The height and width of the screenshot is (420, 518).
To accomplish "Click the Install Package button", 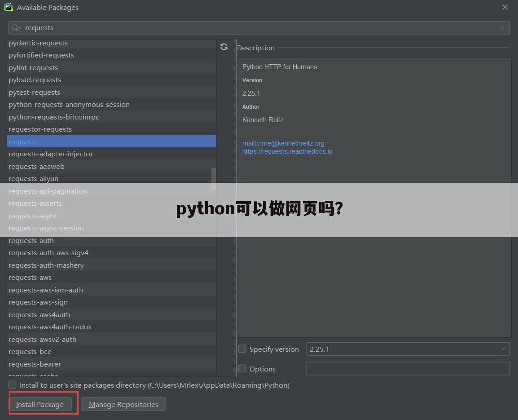I will pyautogui.click(x=40, y=404).
